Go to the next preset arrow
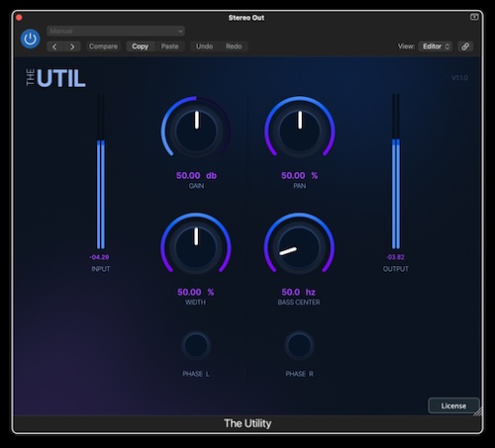The width and height of the screenshot is (495, 448). [x=72, y=46]
